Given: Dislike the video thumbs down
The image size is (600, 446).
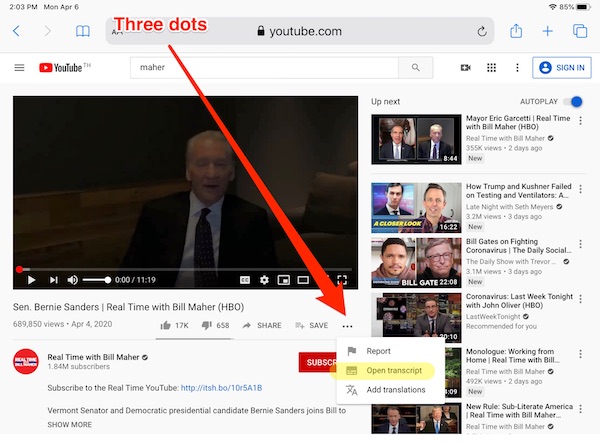Looking at the screenshot, I should pos(215,326).
